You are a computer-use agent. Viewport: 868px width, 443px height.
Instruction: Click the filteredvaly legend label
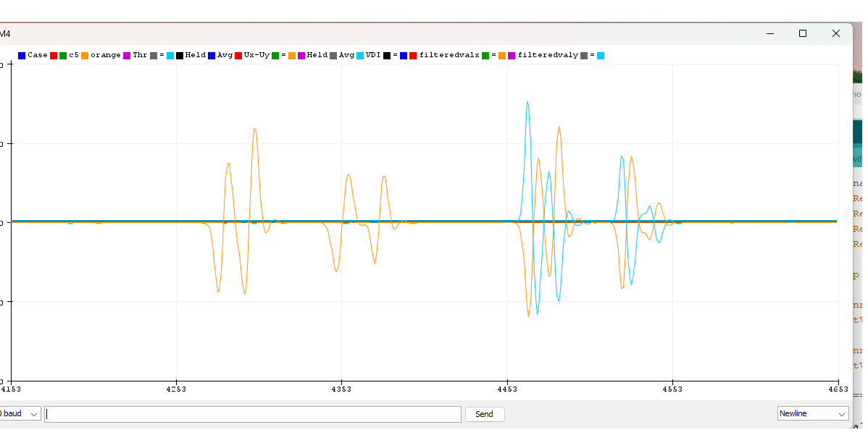coord(548,55)
